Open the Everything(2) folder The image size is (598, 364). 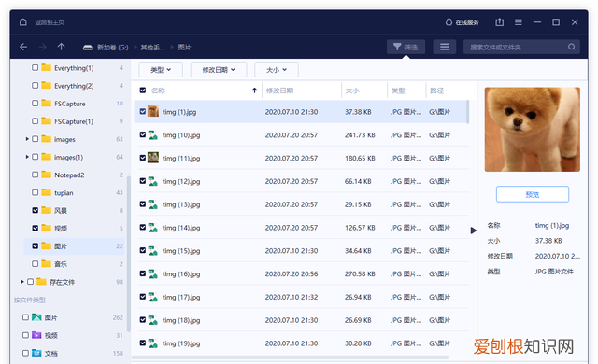coord(74,86)
